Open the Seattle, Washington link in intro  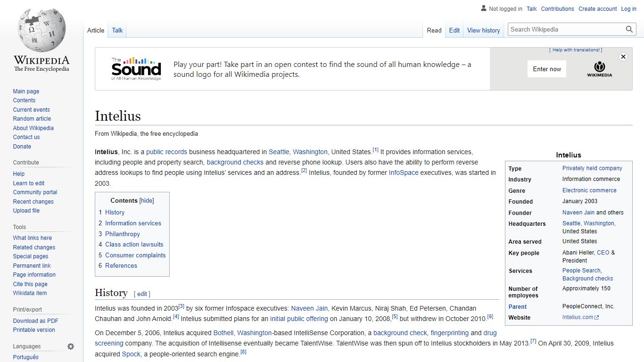click(x=298, y=152)
